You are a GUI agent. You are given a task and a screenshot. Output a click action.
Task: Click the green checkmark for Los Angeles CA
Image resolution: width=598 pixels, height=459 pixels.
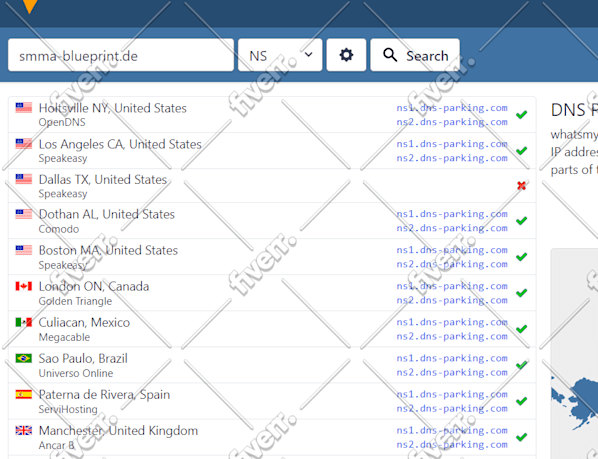point(521,151)
